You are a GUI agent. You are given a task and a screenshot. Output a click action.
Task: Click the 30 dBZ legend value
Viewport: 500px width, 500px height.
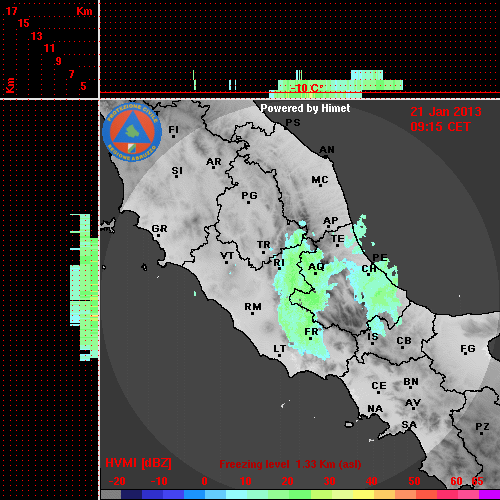[329, 481]
